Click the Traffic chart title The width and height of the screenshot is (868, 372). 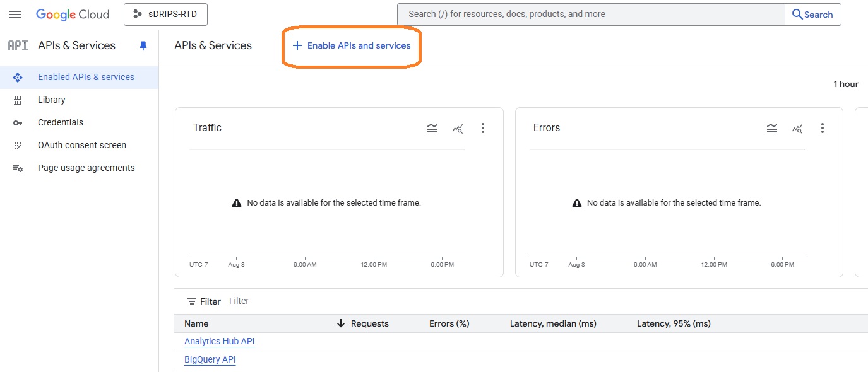tap(207, 127)
